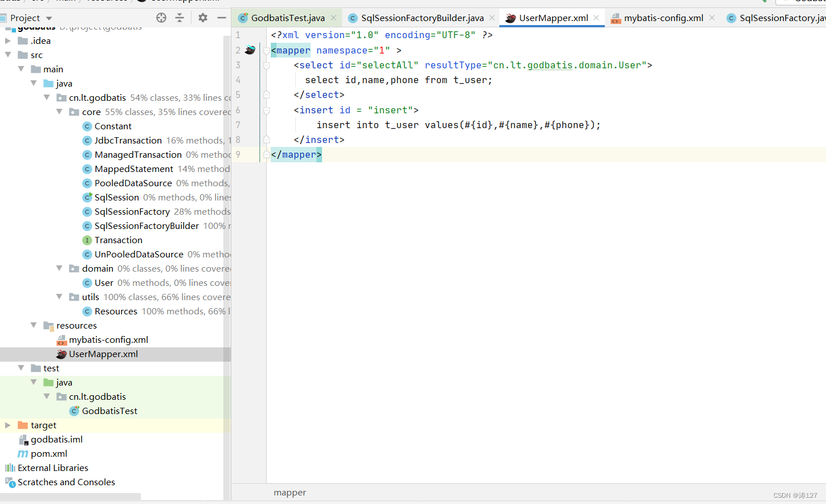Click line 4 select SQL statement text
Image resolution: width=826 pixels, height=504 pixels.
click(x=398, y=80)
